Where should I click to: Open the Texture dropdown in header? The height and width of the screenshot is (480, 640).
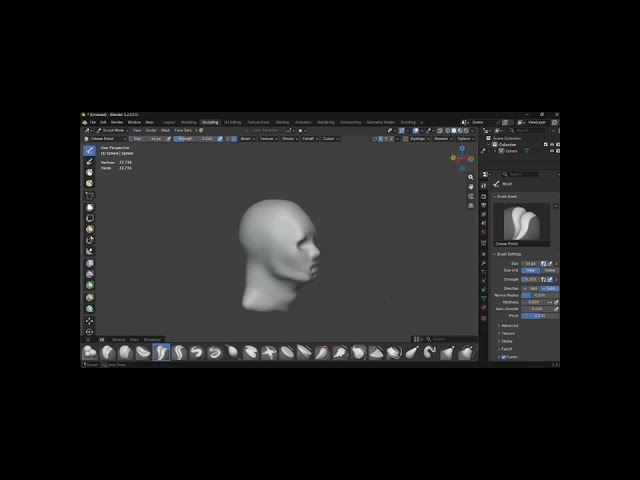pyautogui.click(x=268, y=139)
